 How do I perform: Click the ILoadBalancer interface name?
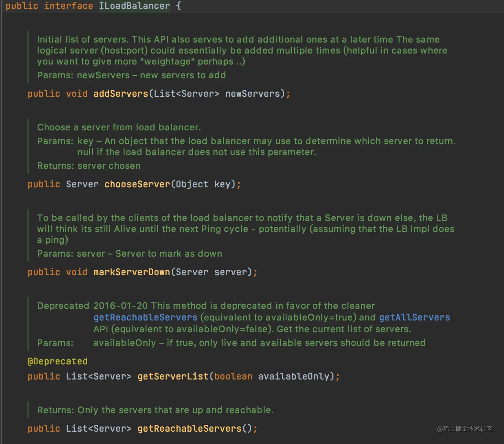(x=134, y=6)
